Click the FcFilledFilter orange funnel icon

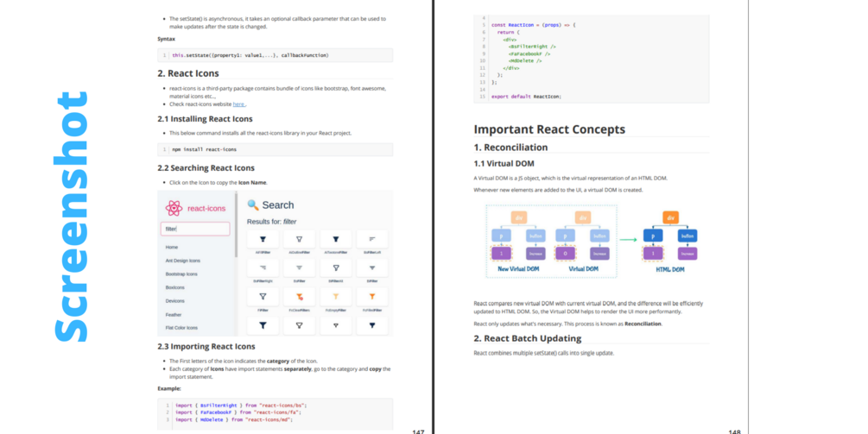372,297
